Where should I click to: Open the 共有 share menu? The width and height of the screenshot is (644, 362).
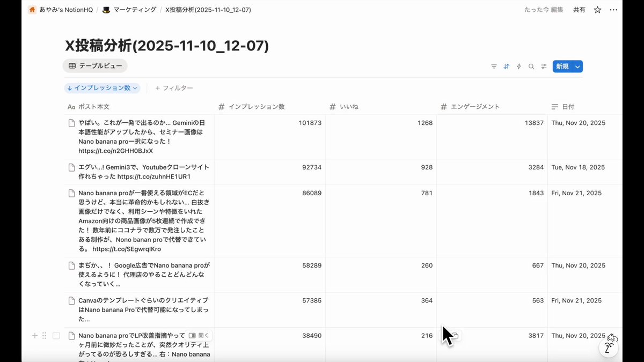[579, 10]
